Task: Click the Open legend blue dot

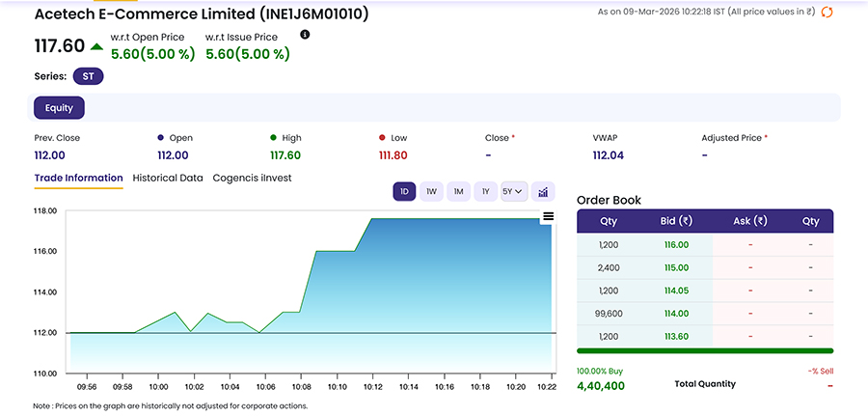Action: 160,138
